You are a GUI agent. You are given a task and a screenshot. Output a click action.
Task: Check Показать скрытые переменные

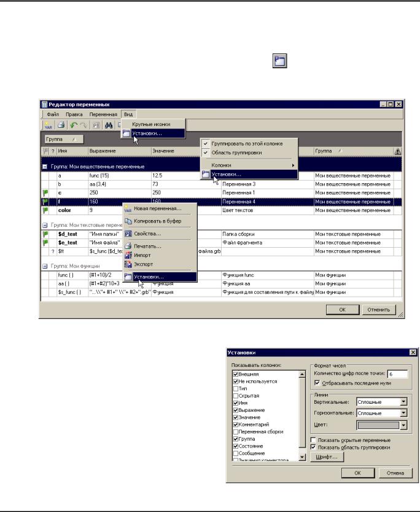point(313,440)
